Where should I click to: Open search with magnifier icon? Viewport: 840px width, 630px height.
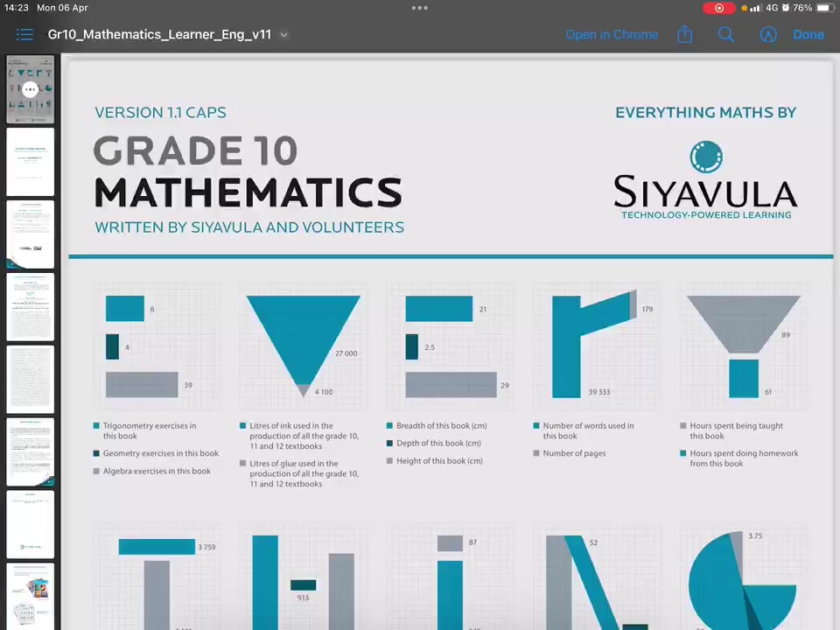click(726, 35)
